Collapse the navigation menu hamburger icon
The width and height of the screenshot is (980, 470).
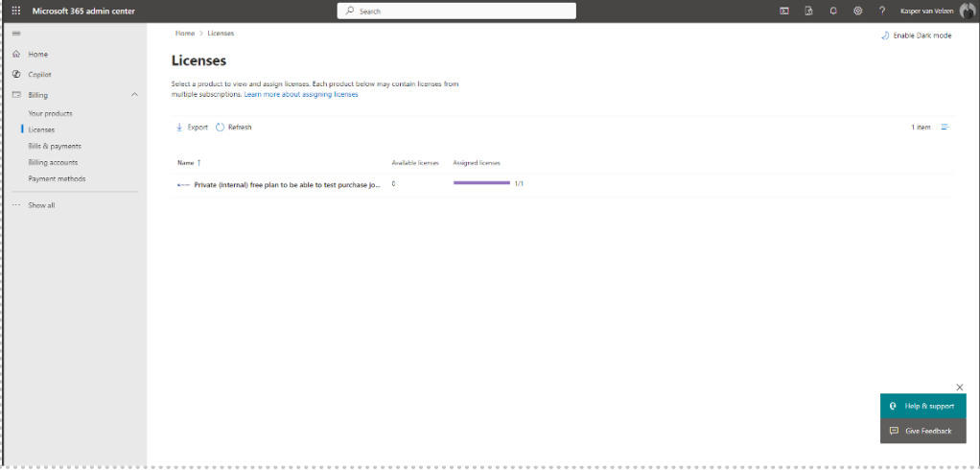[x=16, y=34]
